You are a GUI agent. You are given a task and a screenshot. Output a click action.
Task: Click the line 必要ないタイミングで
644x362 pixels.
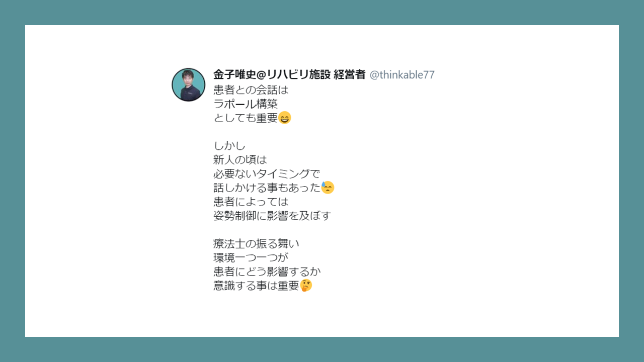click(267, 174)
